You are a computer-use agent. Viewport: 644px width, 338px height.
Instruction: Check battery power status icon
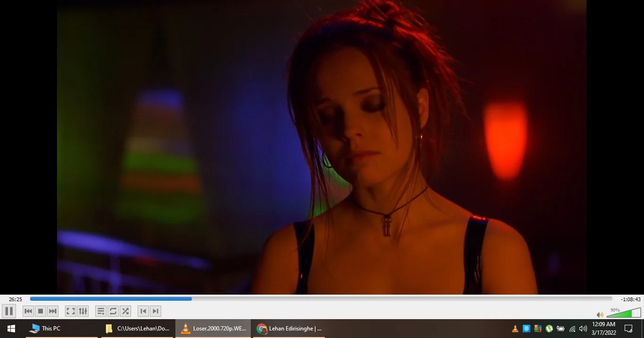coord(561,329)
